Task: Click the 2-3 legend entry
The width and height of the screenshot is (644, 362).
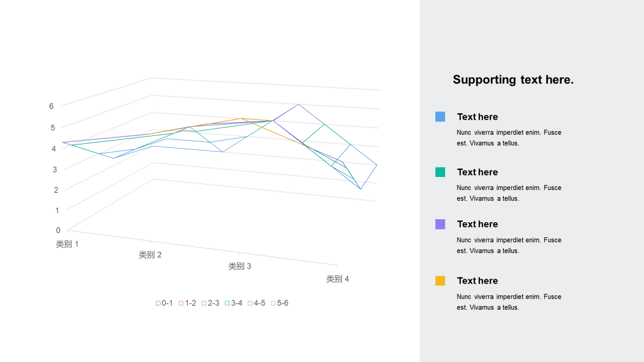Action: click(210, 303)
